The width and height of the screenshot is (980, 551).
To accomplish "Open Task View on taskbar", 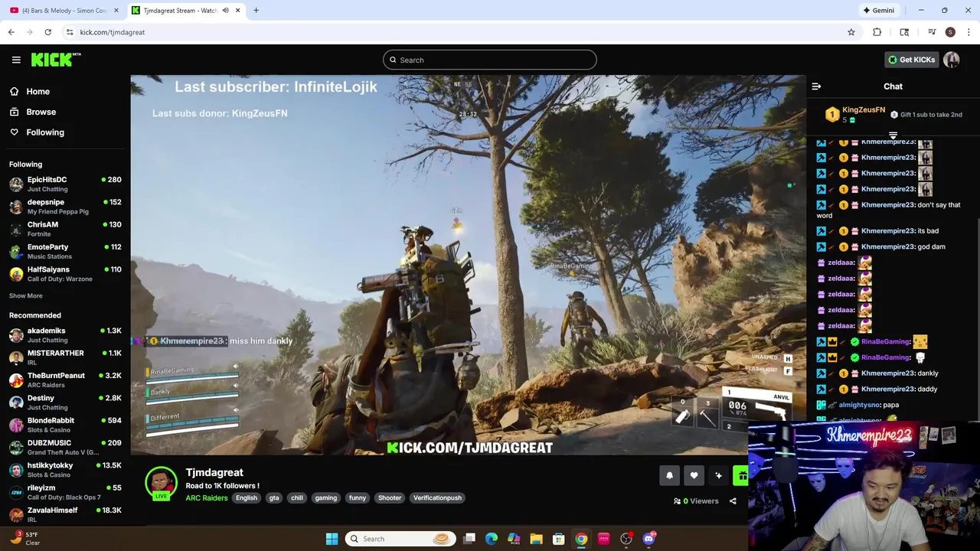I will (x=469, y=539).
